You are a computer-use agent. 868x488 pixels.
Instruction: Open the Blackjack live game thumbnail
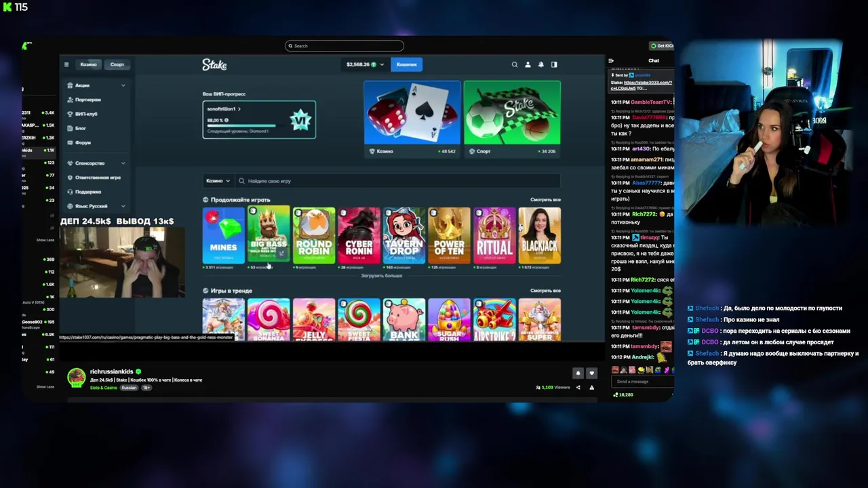[540, 236]
